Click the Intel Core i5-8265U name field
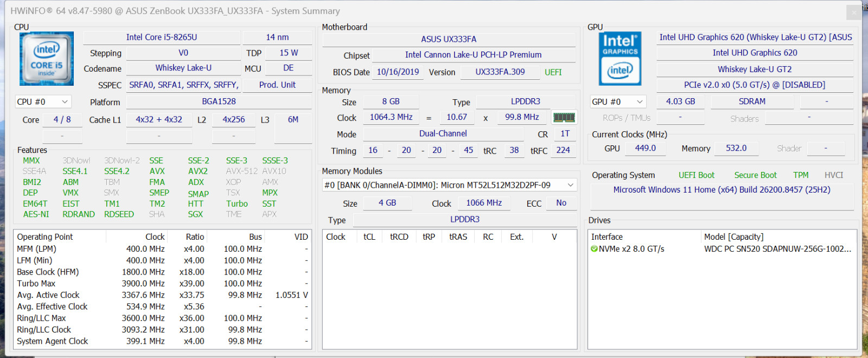 (162, 37)
